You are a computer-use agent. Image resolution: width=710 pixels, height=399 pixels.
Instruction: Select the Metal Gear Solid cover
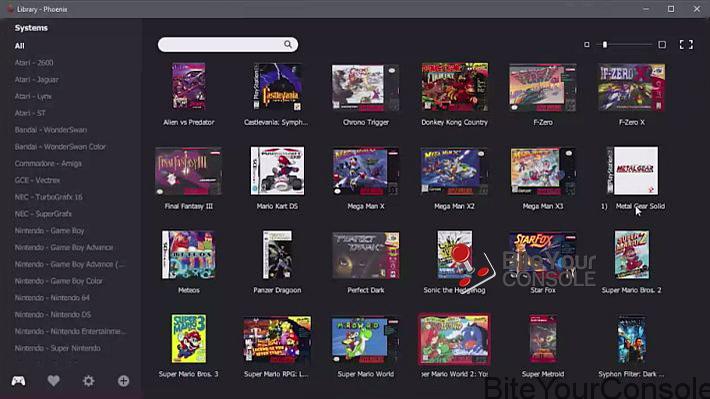click(x=633, y=170)
